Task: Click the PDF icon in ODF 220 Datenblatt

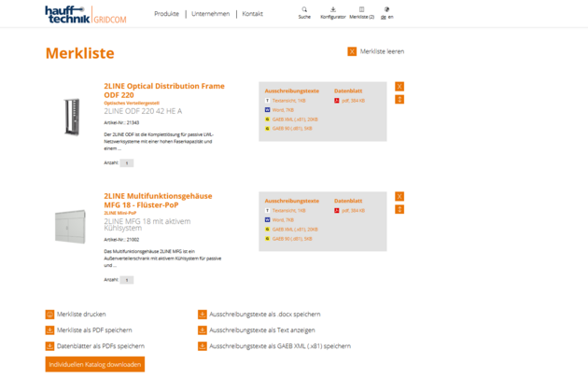Action: 337,101
